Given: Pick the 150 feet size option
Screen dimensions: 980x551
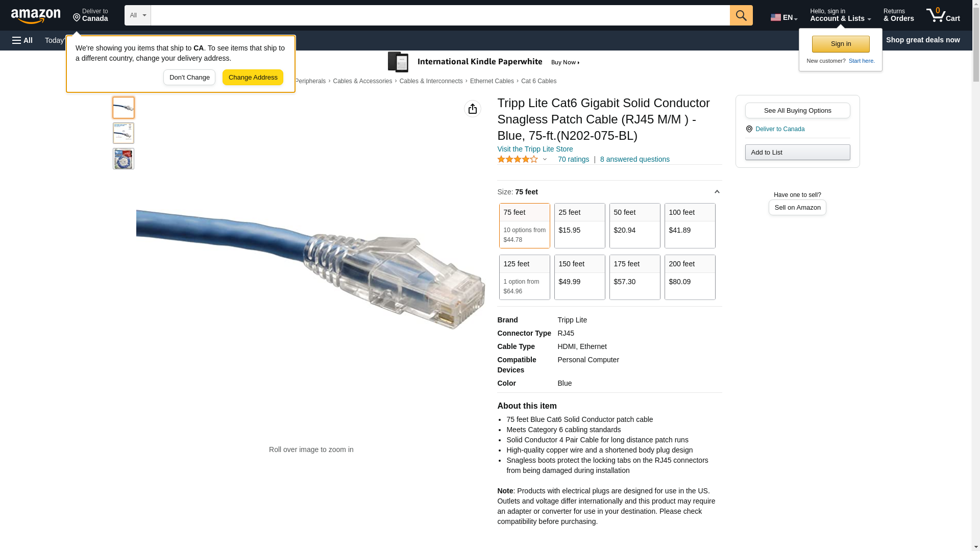Looking at the screenshot, I should (580, 278).
